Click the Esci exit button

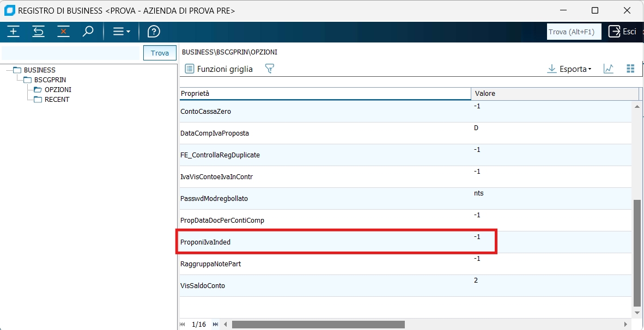622,32
